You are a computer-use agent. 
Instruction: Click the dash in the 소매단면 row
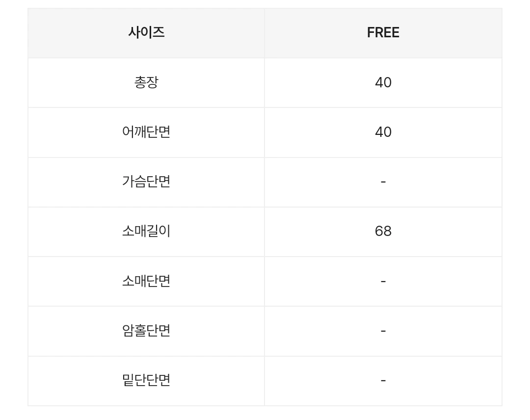click(383, 282)
